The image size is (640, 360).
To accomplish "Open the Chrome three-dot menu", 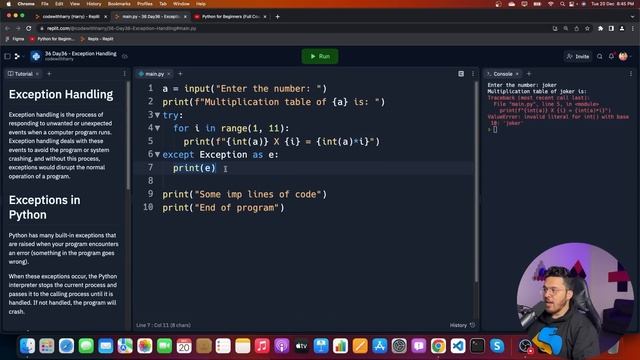I will pyautogui.click(x=633, y=29).
